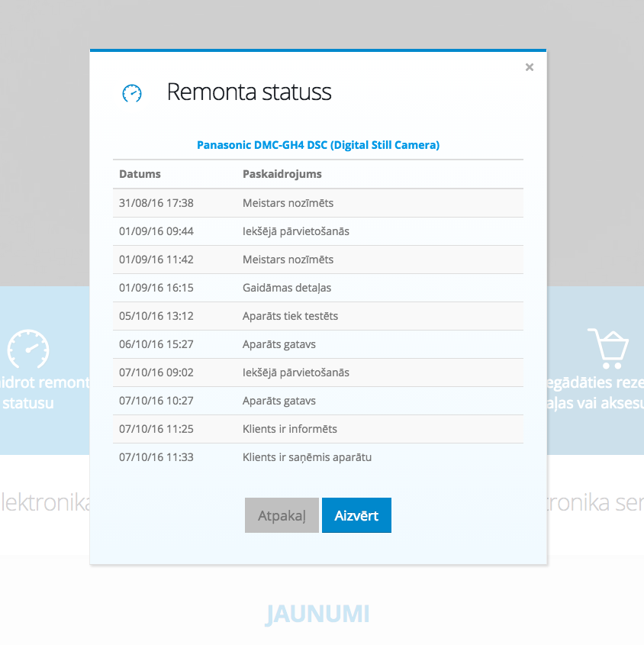Select the Klients ir saņēmis aparātu status
Viewport: 644px width, 645px height.
(x=307, y=457)
